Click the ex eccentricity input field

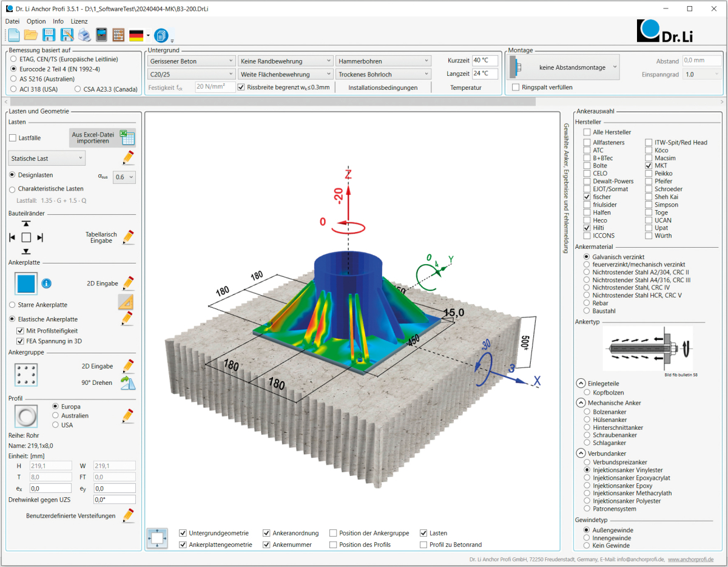pos(50,488)
